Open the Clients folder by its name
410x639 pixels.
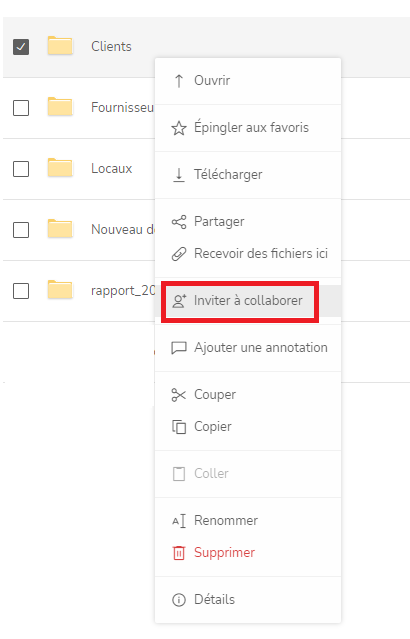click(111, 46)
